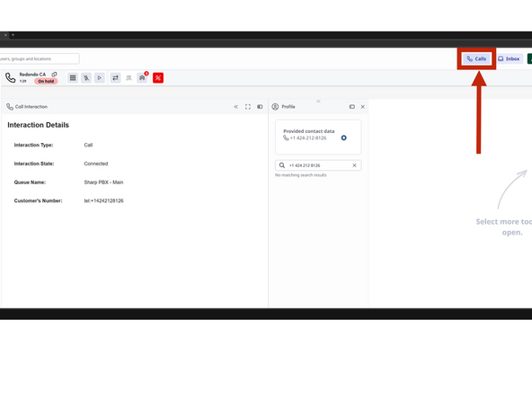This screenshot has height=399, width=532.
Task: Open the call park icon with badge
Action: [x=142, y=77]
